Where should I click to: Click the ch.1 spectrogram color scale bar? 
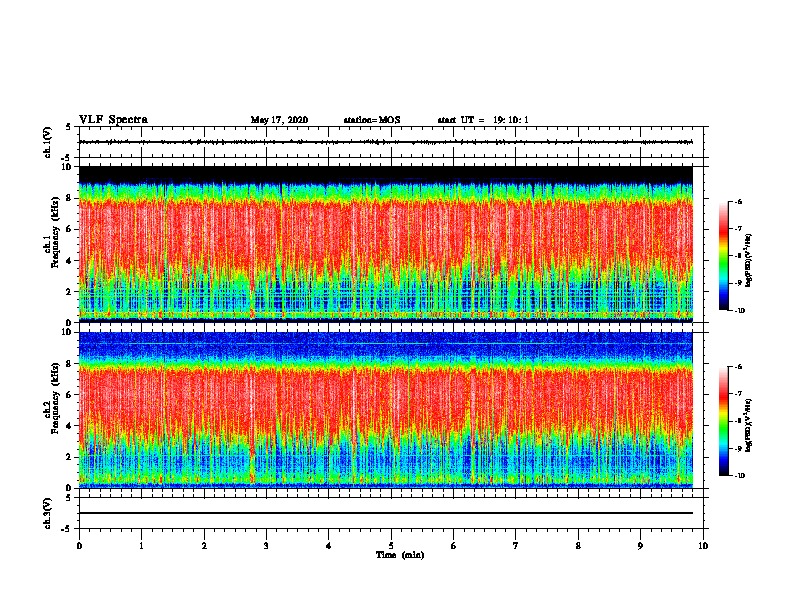[723, 256]
